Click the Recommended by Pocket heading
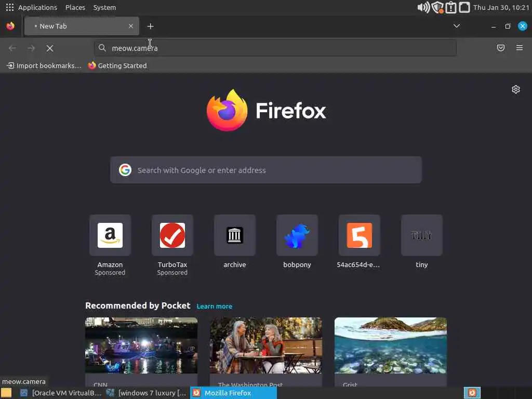Screen dimensions: 532x399 coord(138,305)
